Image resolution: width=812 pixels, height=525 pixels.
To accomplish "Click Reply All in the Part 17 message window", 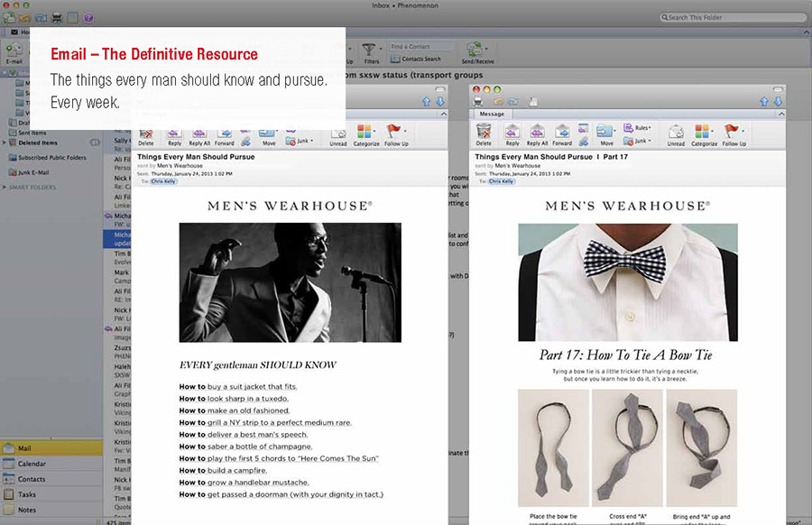I will point(537,134).
